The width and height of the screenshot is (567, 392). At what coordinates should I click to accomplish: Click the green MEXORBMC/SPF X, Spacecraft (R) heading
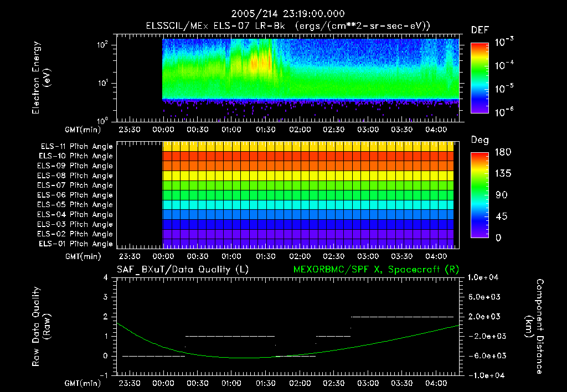click(x=376, y=270)
